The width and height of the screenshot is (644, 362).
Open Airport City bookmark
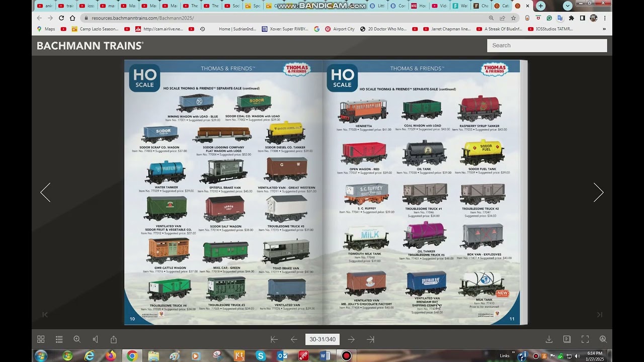point(340,29)
